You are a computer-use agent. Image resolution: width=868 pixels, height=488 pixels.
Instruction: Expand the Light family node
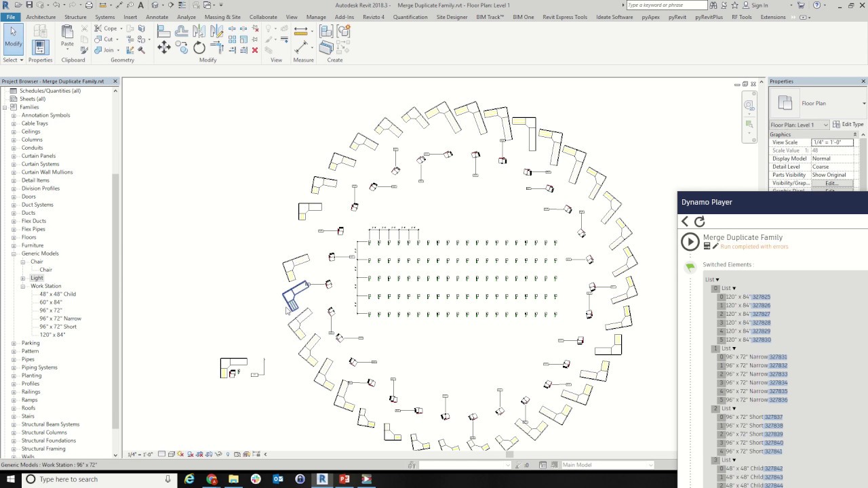(22, 278)
